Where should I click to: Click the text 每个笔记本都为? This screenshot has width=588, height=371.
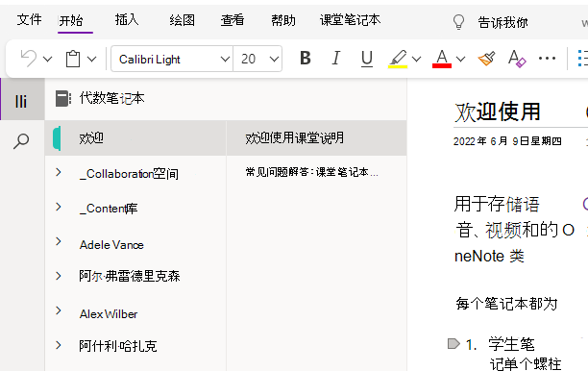coord(506,304)
